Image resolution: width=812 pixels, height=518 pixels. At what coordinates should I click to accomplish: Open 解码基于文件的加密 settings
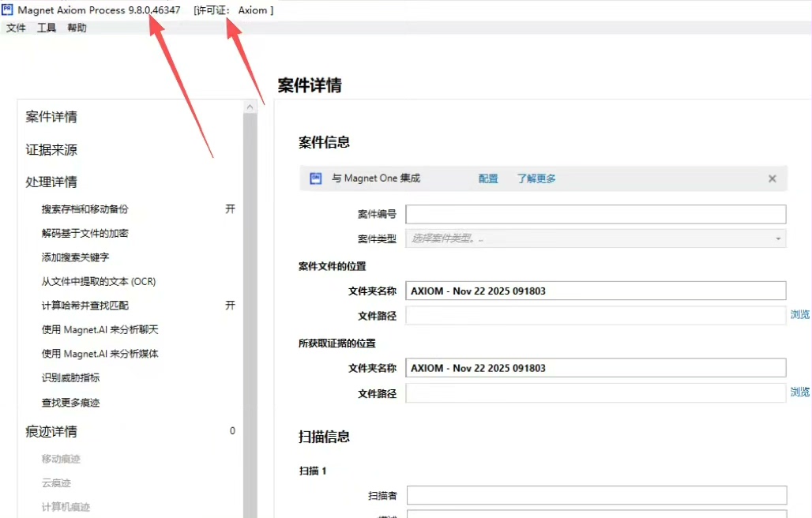pyautogui.click(x=85, y=234)
